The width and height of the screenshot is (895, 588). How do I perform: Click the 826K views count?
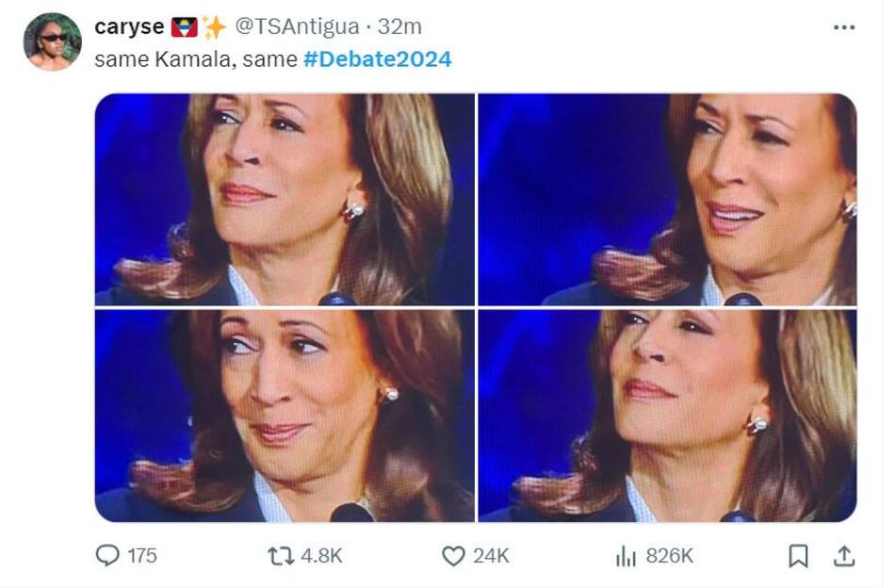tap(670, 557)
